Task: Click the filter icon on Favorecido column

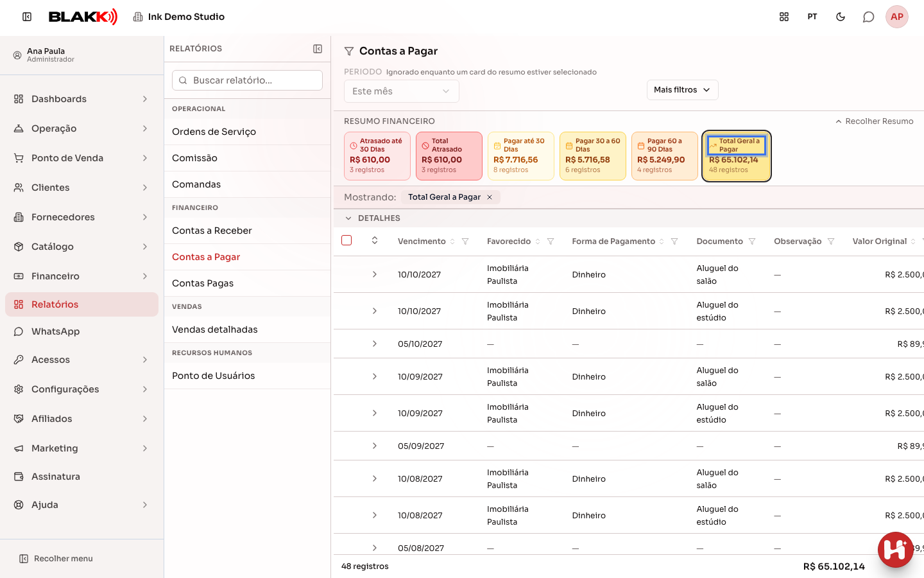Action: coord(551,241)
